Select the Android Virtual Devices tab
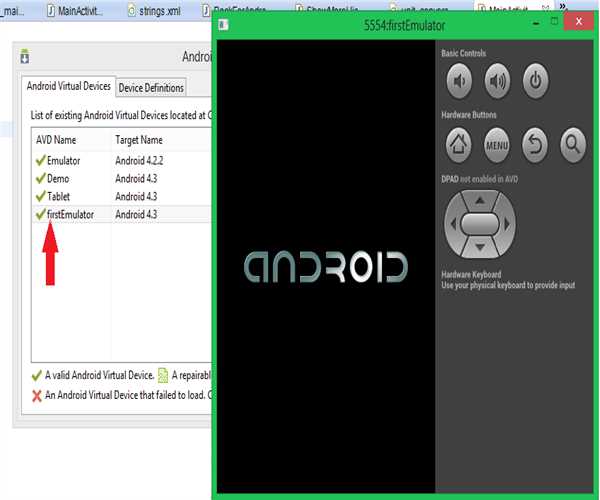The width and height of the screenshot is (600, 500). tap(69, 87)
